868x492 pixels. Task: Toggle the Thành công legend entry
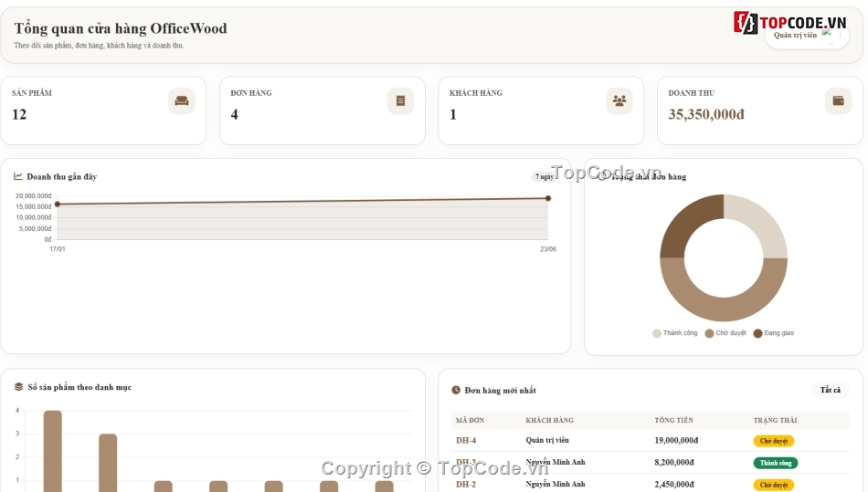coord(675,333)
